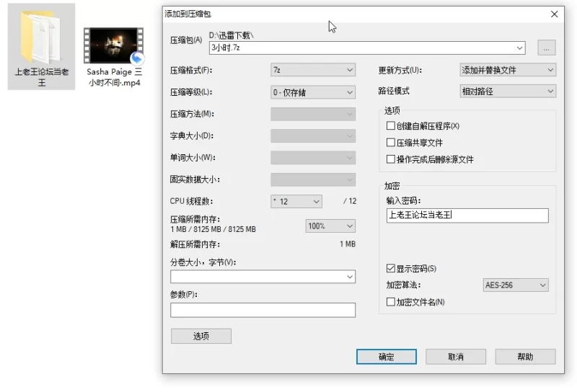Close the 添加到压缩包 dialog

(x=554, y=14)
